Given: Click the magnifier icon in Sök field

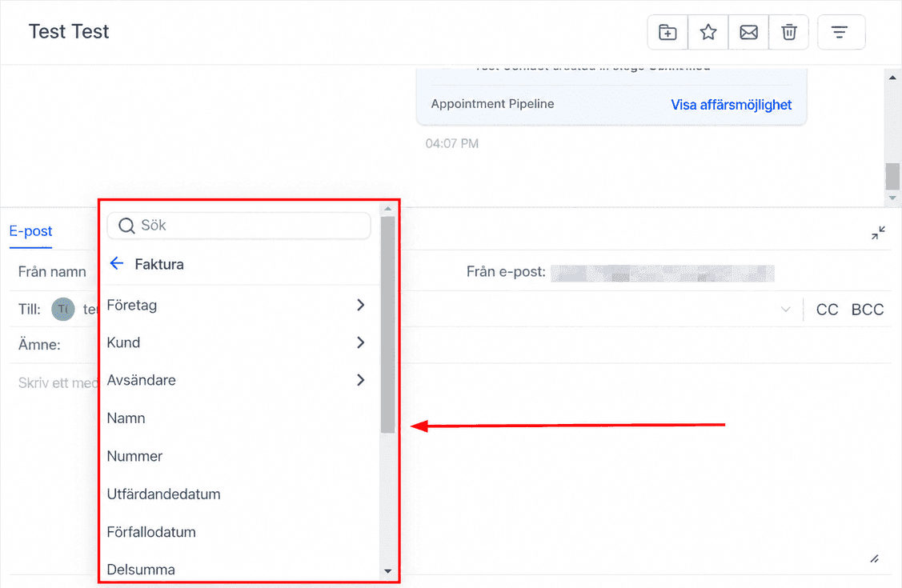Looking at the screenshot, I should 126,226.
